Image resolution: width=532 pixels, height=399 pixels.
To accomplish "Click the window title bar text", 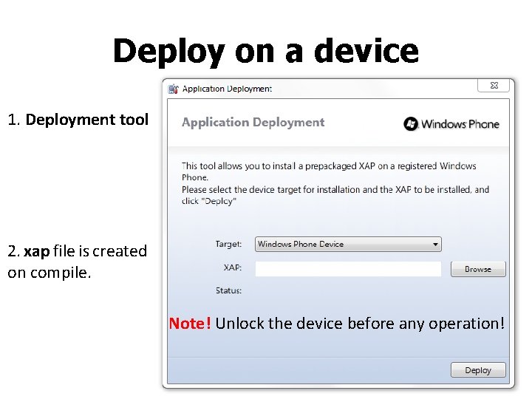I will point(227,89).
